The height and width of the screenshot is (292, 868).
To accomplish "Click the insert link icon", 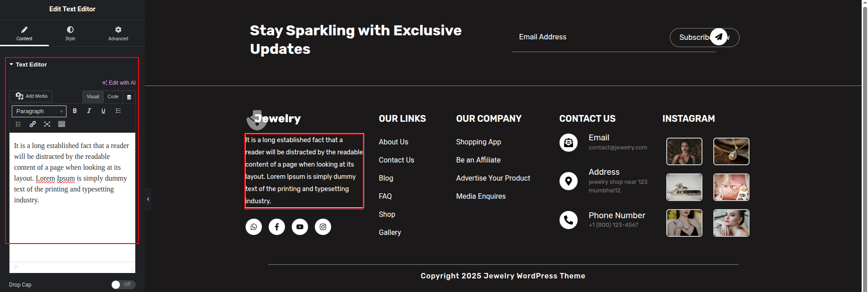I will pyautogui.click(x=33, y=124).
